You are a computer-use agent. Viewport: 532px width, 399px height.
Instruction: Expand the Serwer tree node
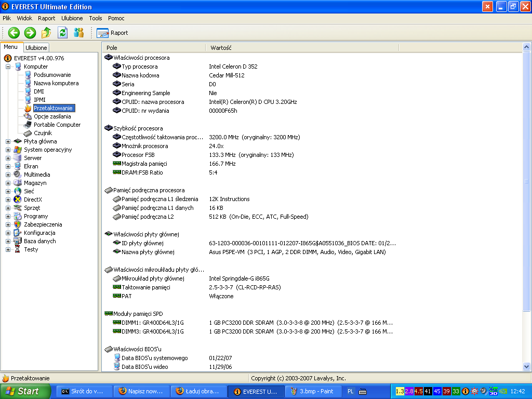[x=8, y=158]
